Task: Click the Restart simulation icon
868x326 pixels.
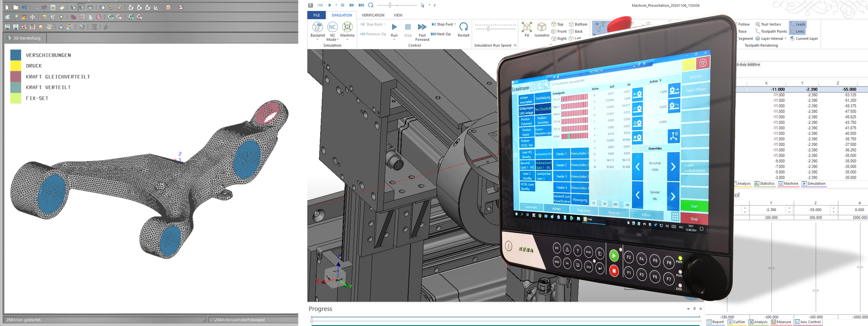Action: (463, 28)
